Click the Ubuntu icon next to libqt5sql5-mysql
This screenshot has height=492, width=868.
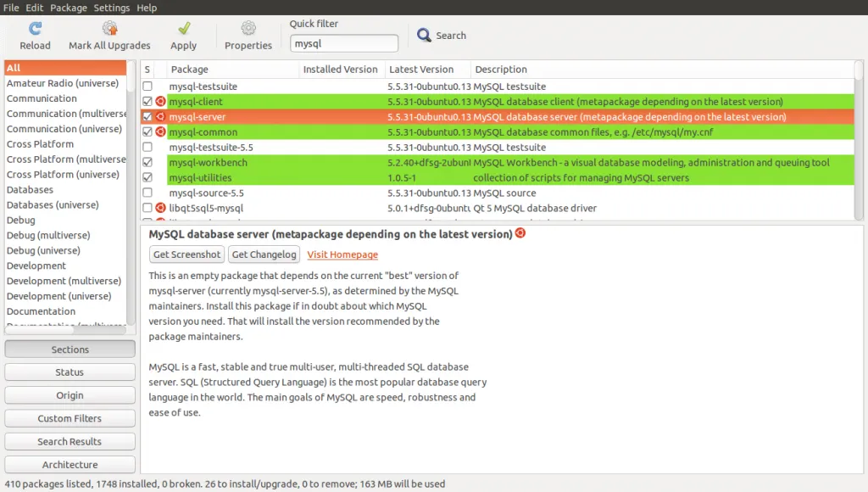(160, 208)
